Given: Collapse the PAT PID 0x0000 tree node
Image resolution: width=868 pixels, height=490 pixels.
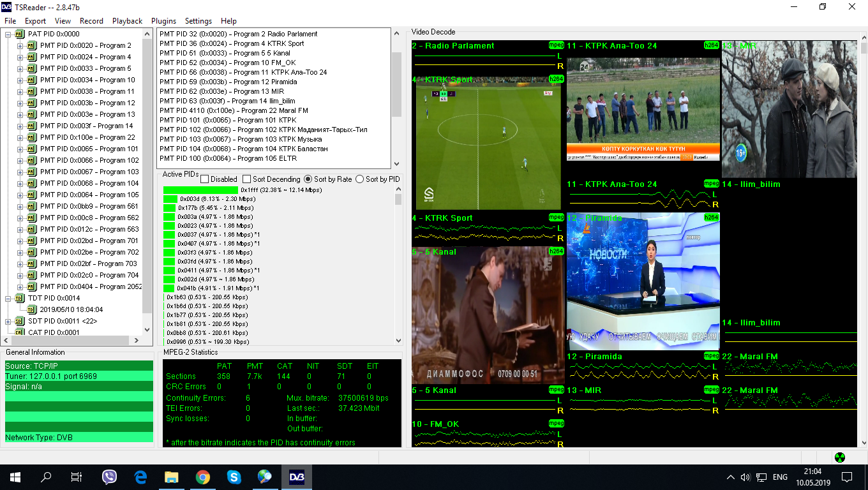Looking at the screenshot, I should point(8,34).
